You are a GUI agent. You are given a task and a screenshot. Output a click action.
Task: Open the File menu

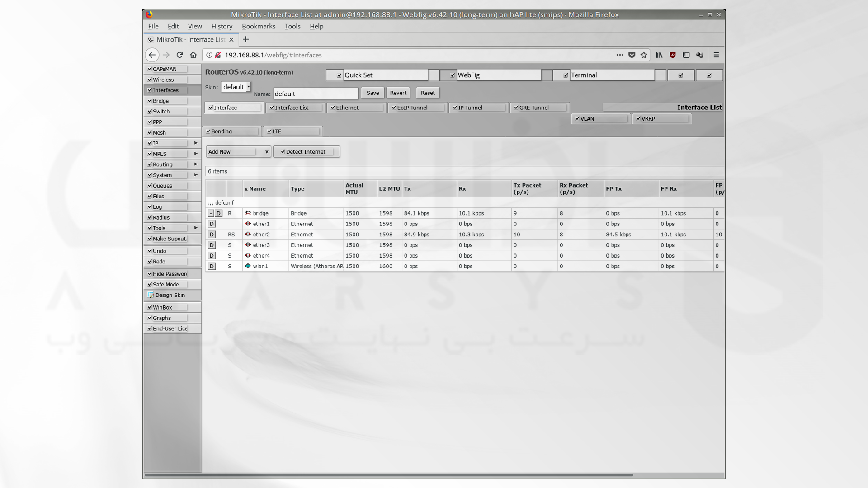153,26
